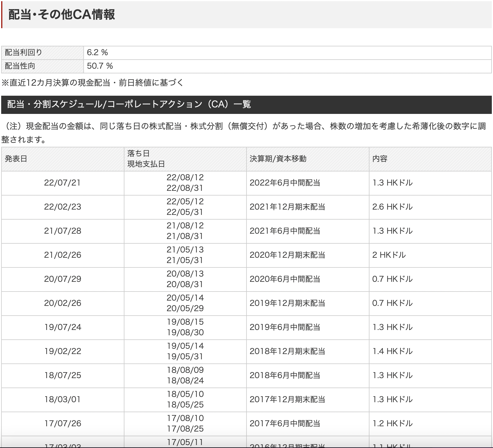
Task: Select announcement date 17/07/26
Action: pyautogui.click(x=63, y=424)
